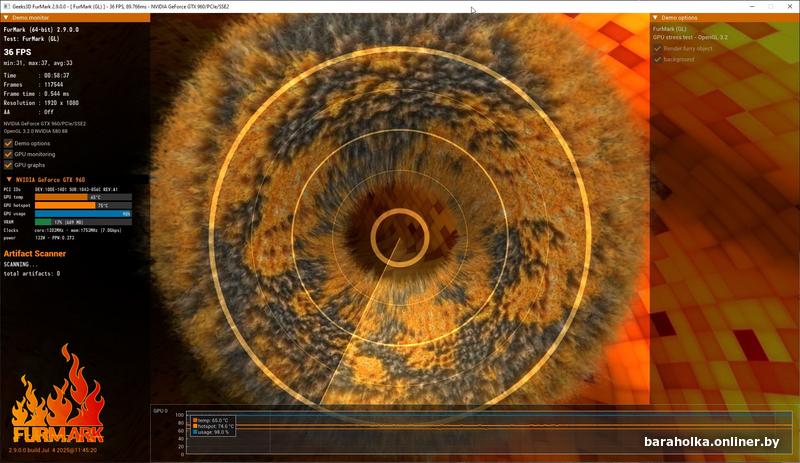This screenshot has width=800, height=463.
Task: Click the SCANNING... status text
Action: (20, 264)
